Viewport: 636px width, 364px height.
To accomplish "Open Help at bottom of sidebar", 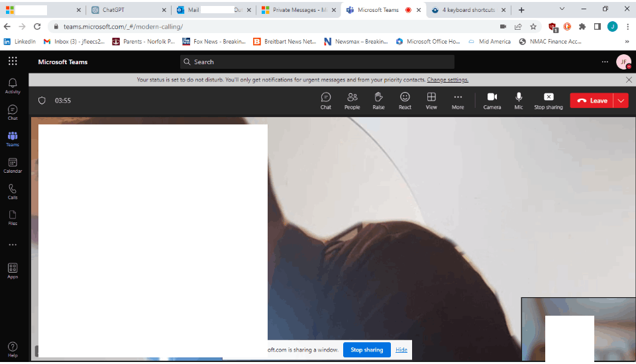I will (13, 349).
